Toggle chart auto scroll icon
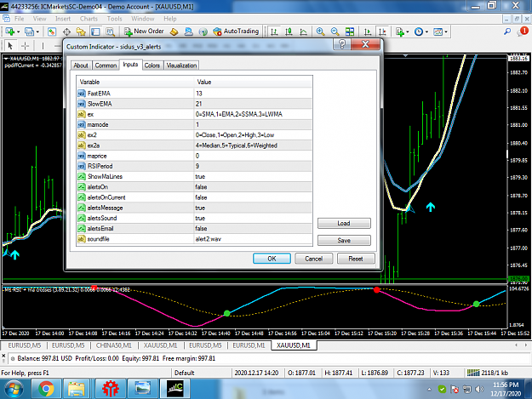This screenshot has width=532, height=399. click(x=368, y=31)
